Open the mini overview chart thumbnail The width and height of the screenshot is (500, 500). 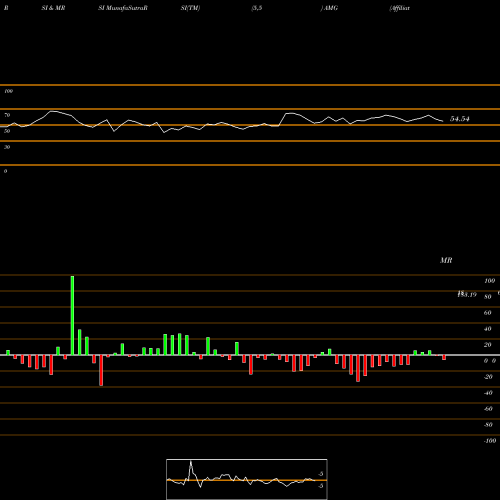pyautogui.click(x=247, y=479)
